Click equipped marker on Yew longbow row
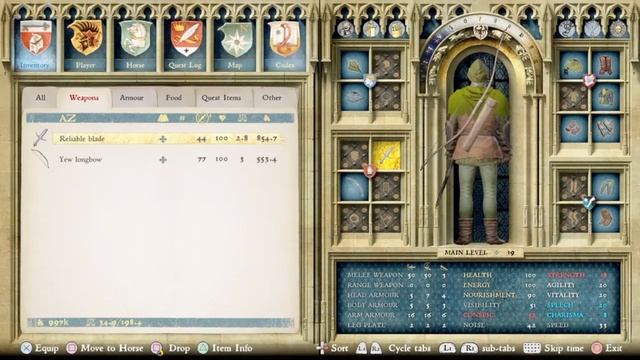Viewport: 640px width, 360px height. point(163,160)
